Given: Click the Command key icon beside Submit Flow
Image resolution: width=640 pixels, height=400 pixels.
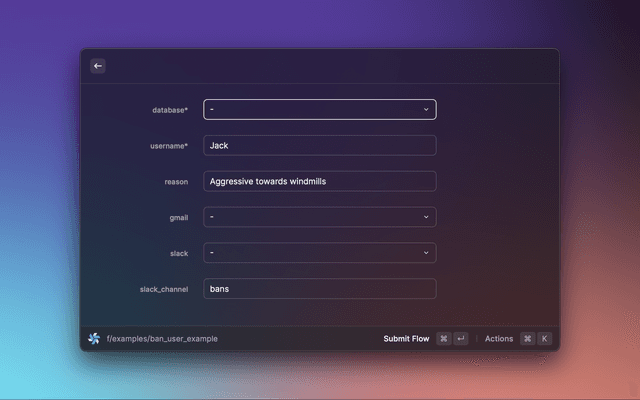Looking at the screenshot, I should click(x=443, y=339).
